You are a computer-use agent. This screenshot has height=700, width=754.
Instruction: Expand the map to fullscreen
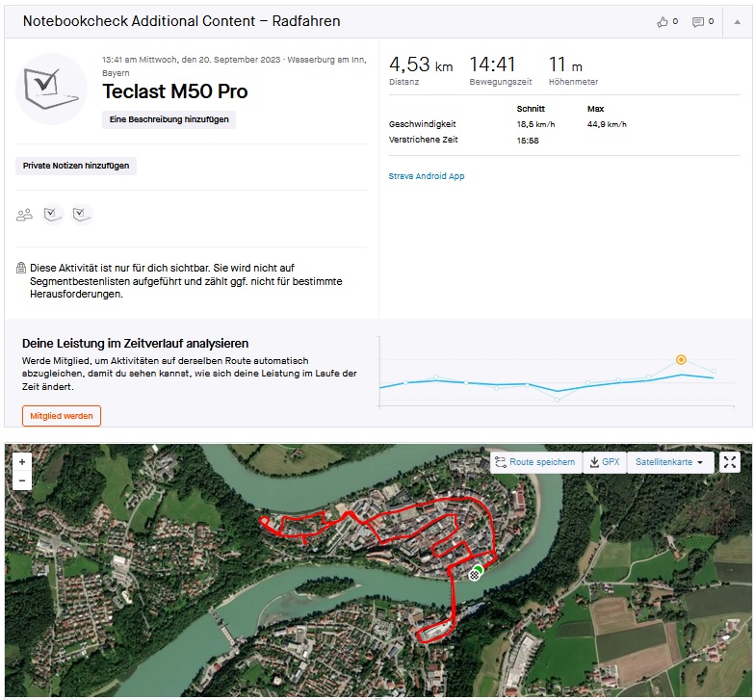pos(730,462)
